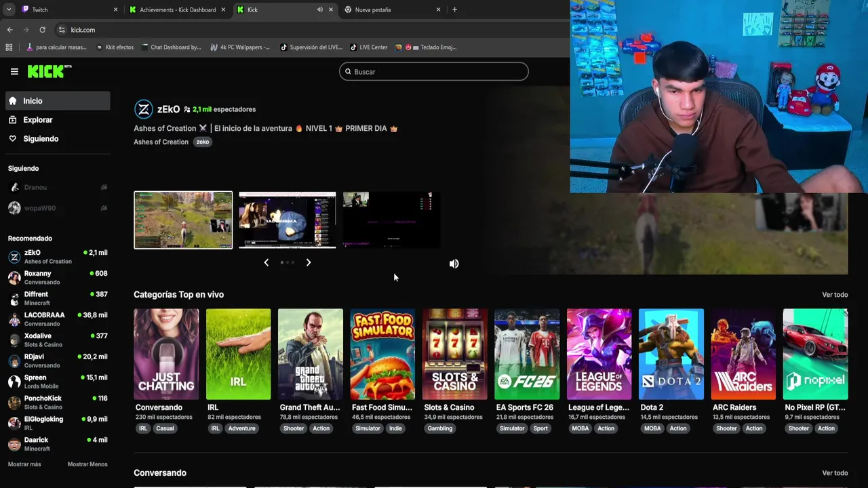
Task: Open Chat Dashboard bookmark
Action: pos(171,47)
